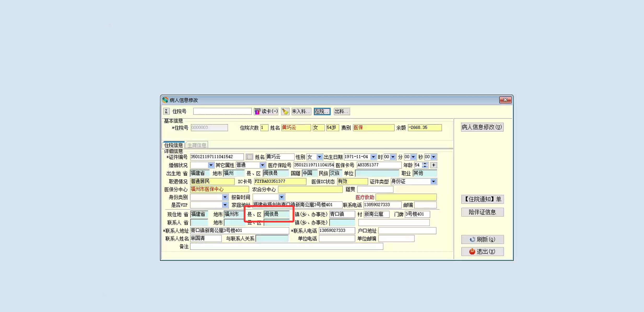
Task: Click the 备注 remarks input field
Action: 286,246
